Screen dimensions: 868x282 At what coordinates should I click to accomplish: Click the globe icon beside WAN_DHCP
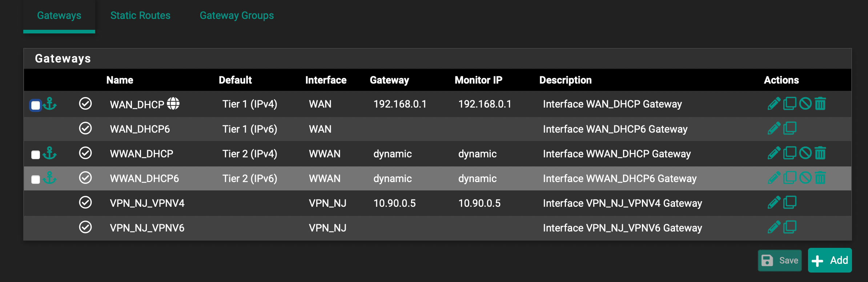(x=173, y=104)
